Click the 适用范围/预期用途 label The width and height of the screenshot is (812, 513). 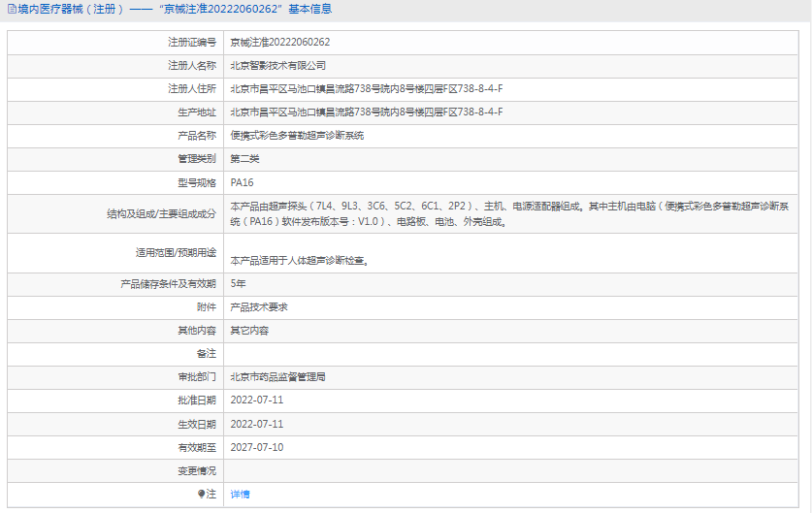click(176, 252)
